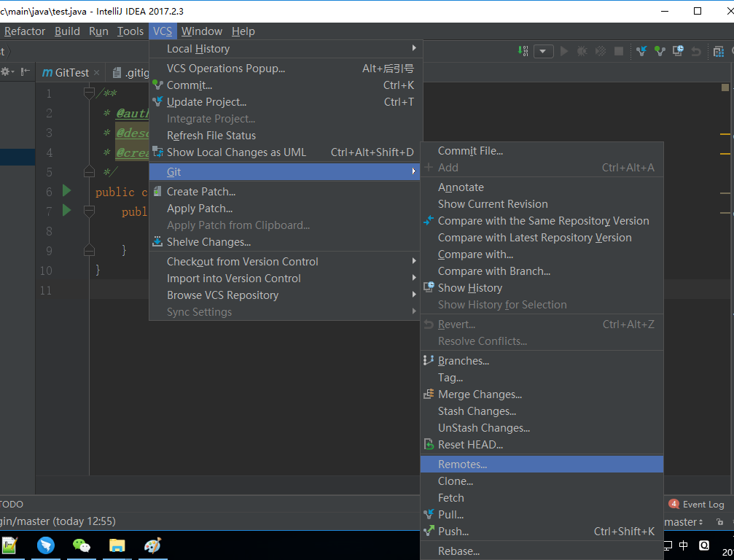Click the run gutter arrow on line 6
This screenshot has width=734, height=560.
point(66,190)
